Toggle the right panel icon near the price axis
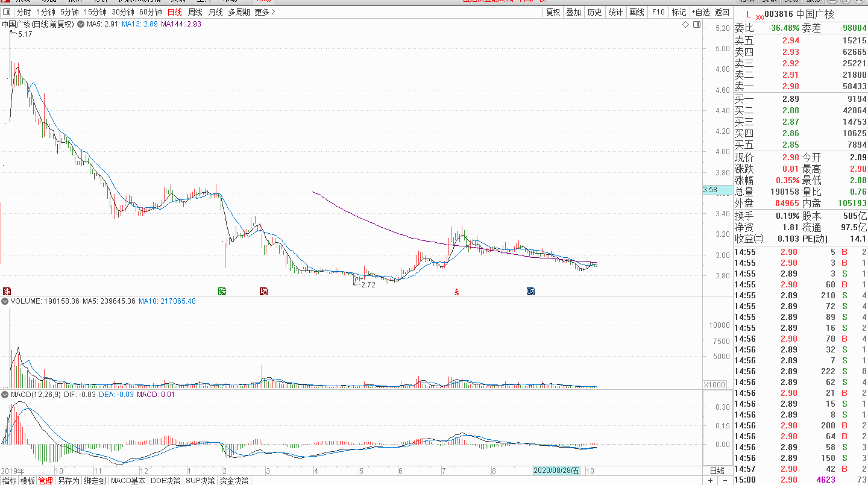This screenshot has width=868, height=485. 697,25
